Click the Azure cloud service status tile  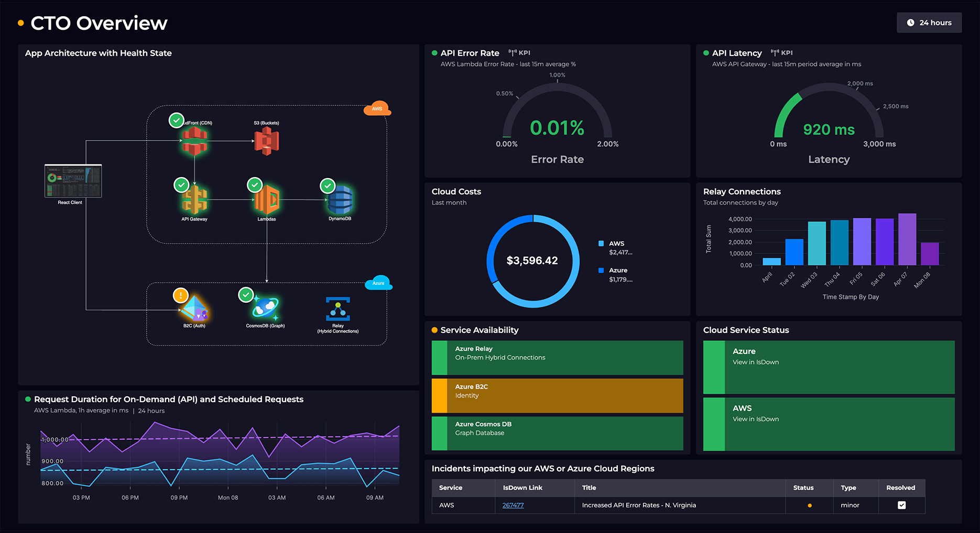point(829,367)
